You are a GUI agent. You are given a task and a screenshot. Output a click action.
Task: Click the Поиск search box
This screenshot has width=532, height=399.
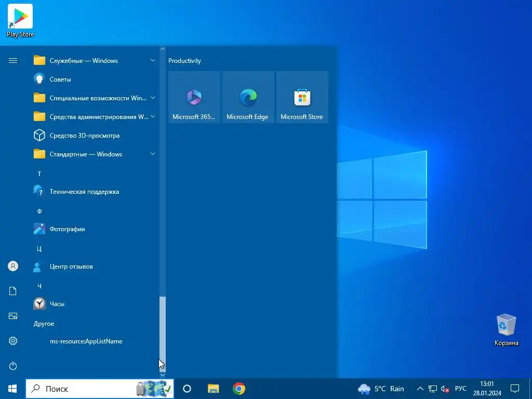point(100,389)
